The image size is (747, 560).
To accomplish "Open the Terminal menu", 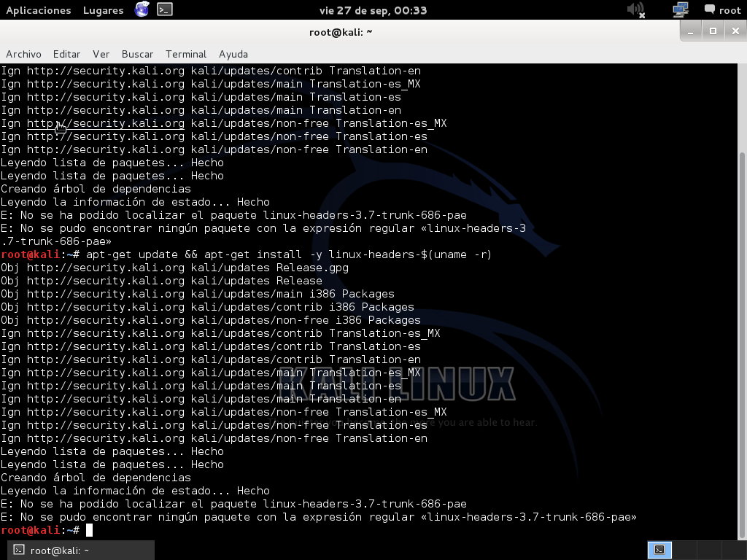I will 186,54.
